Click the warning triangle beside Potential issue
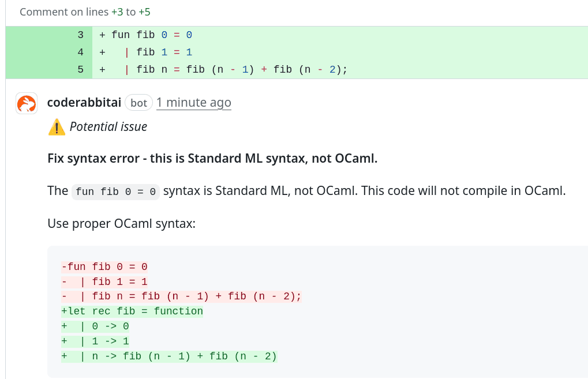Viewport: 588px width, 379px height. point(56,126)
